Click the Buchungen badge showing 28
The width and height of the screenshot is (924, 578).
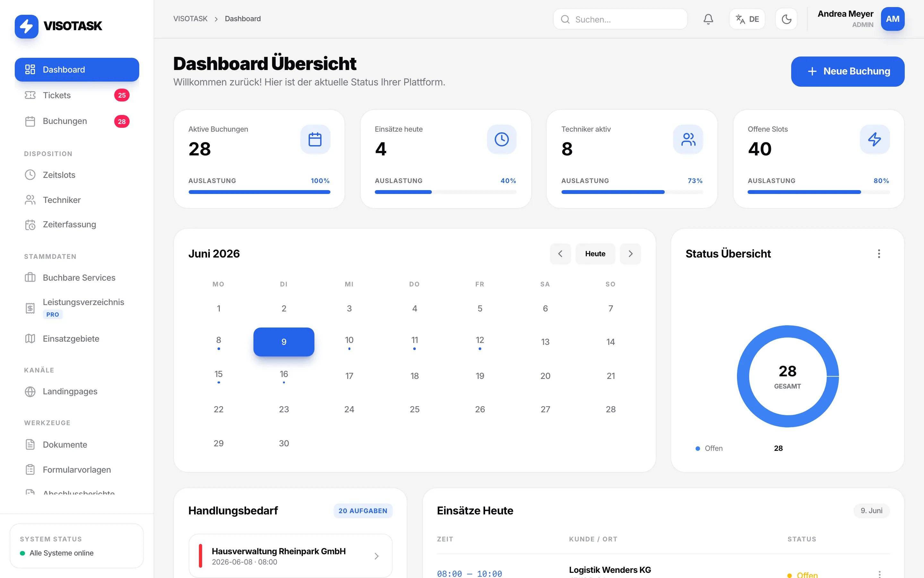point(122,122)
